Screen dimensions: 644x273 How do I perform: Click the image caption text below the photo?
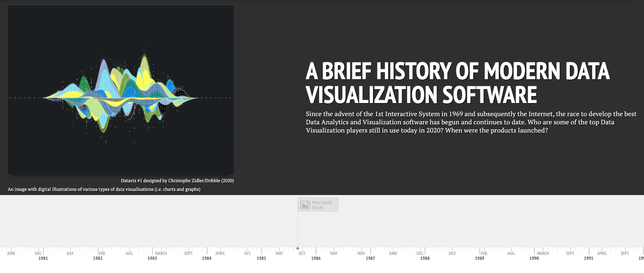pyautogui.click(x=104, y=190)
